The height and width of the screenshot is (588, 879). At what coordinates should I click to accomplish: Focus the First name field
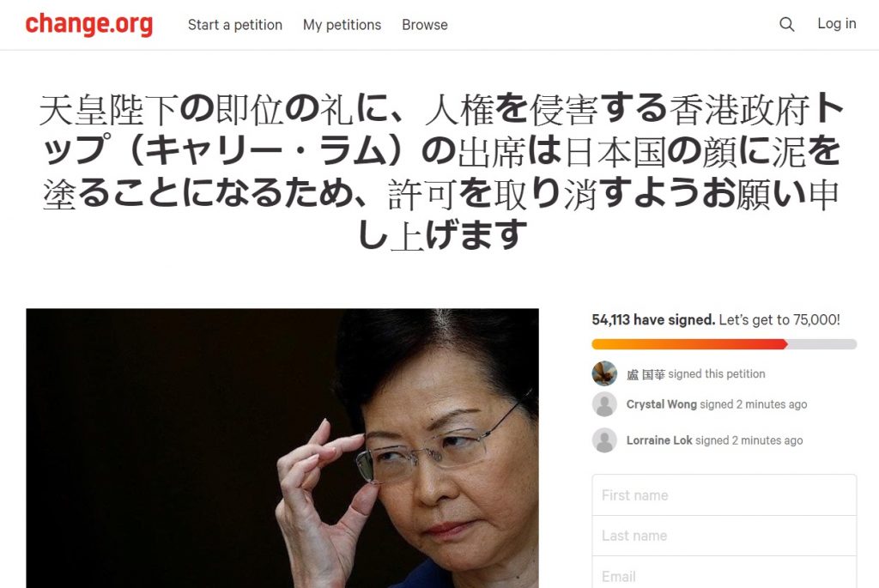(x=724, y=495)
